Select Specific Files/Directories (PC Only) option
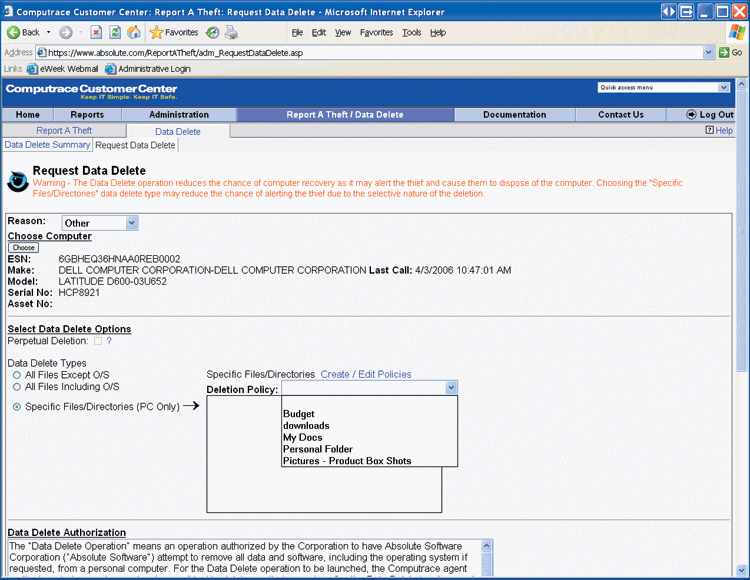The width and height of the screenshot is (750, 580). pyautogui.click(x=17, y=407)
